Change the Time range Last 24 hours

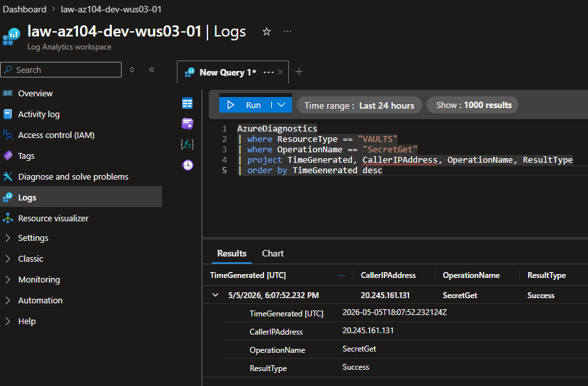(359, 105)
